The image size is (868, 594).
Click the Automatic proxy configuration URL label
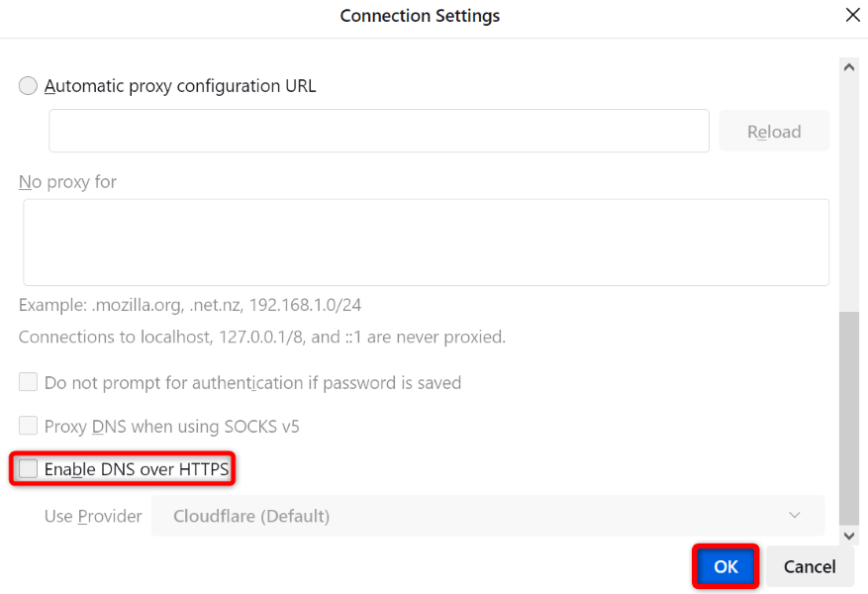(180, 86)
